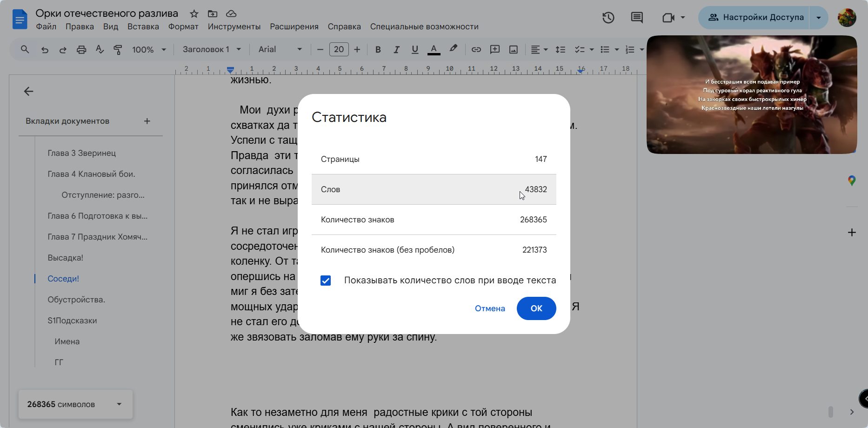Expand the Arial font family dropdown

click(280, 49)
